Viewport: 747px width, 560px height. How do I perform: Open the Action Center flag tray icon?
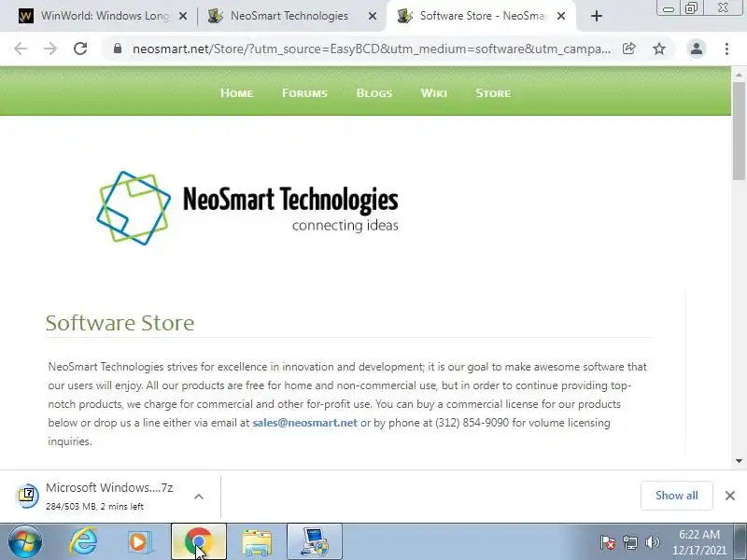608,542
